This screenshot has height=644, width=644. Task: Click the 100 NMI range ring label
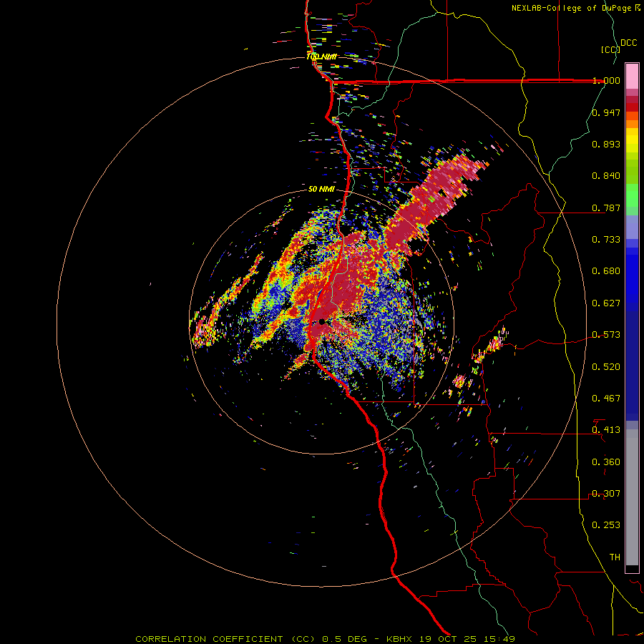coord(321,57)
